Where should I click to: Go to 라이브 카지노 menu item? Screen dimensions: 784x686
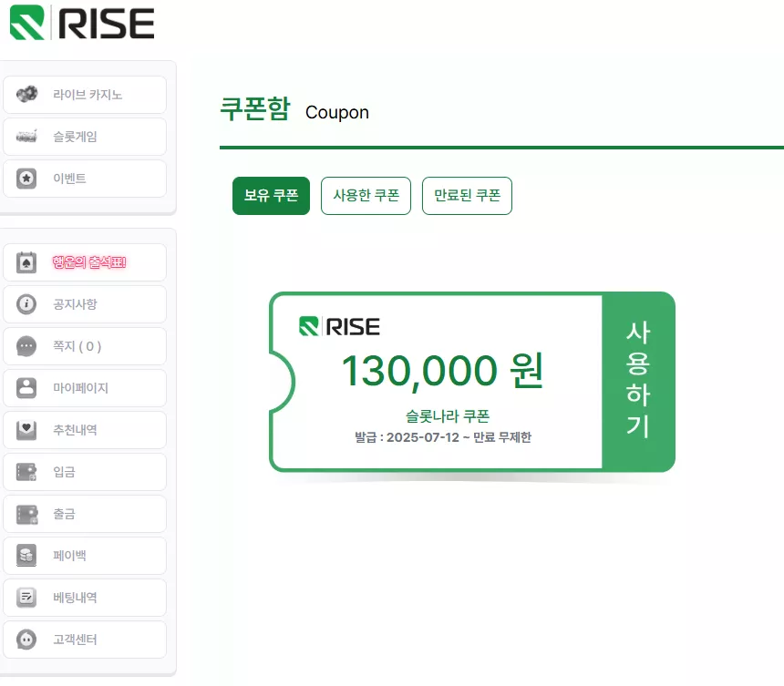tap(85, 95)
